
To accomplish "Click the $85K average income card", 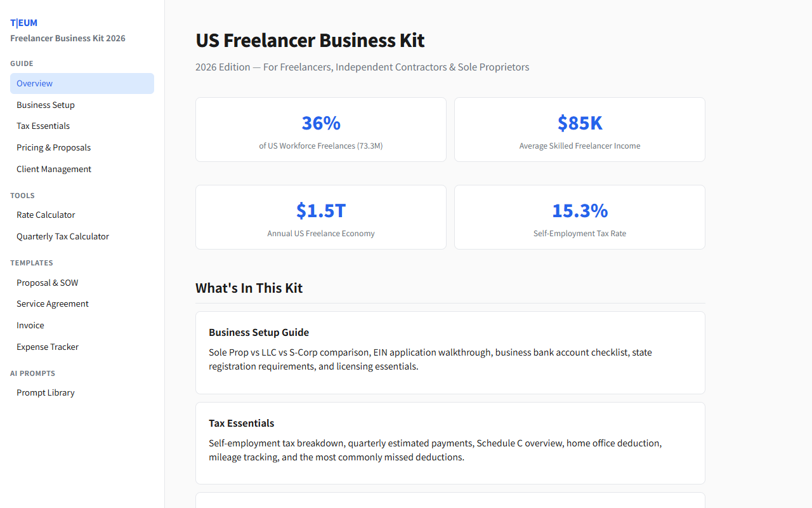I will 579,129.
